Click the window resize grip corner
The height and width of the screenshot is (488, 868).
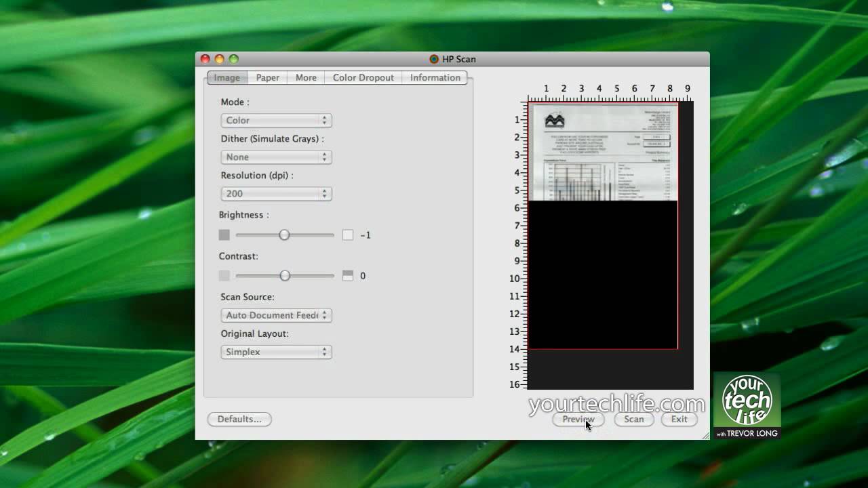(705, 435)
